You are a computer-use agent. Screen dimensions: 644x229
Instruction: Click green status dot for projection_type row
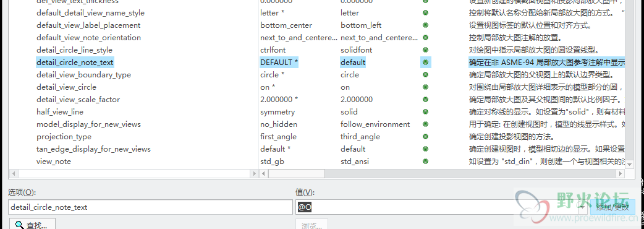[425, 137]
